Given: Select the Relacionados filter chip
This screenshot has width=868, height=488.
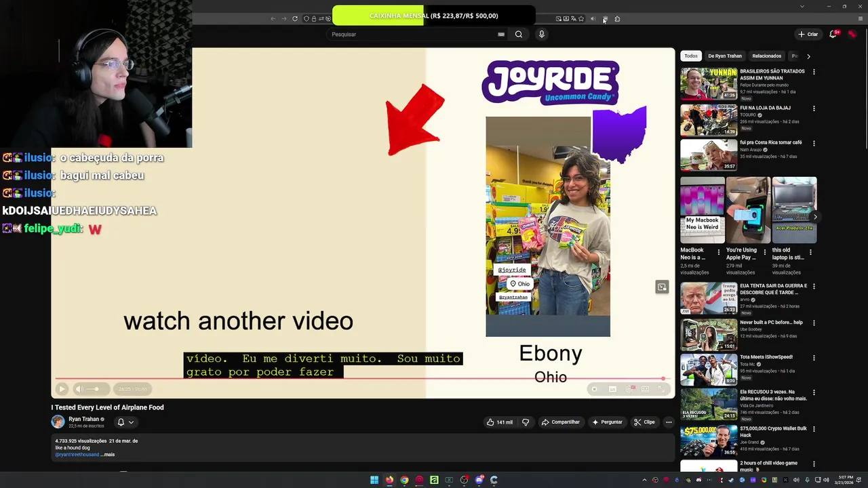Looking at the screenshot, I should [766, 56].
